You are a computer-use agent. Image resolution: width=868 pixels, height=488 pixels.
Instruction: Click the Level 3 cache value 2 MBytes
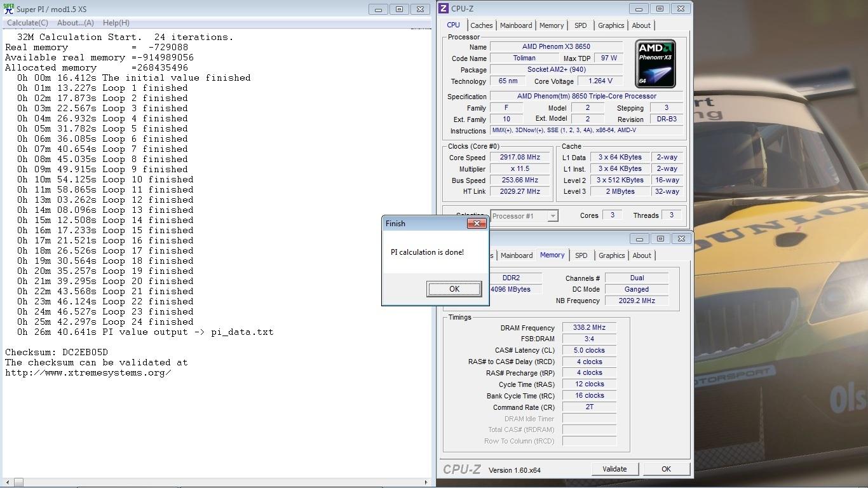click(x=621, y=192)
